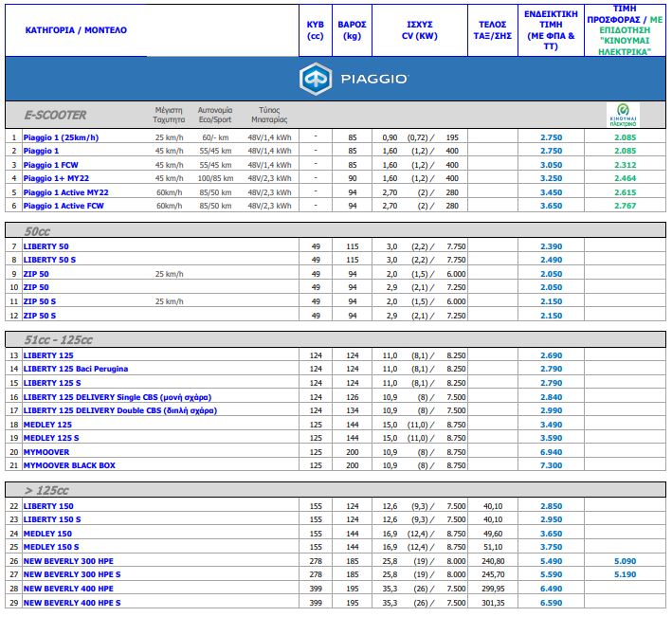The image size is (672, 617).
Task: Click the 7.300 price of MYMOOVER BLACK BOX
Action: tap(551, 465)
